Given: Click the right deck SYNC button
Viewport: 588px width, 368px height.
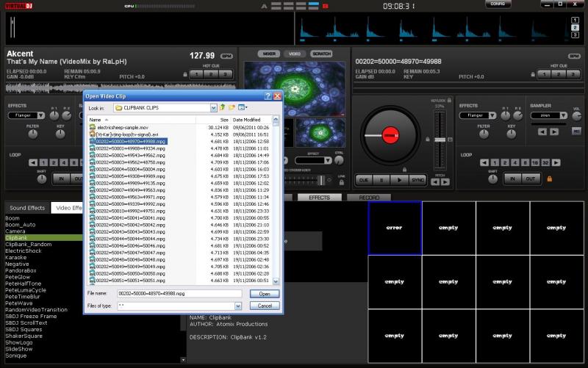Looking at the screenshot, I should (x=417, y=180).
